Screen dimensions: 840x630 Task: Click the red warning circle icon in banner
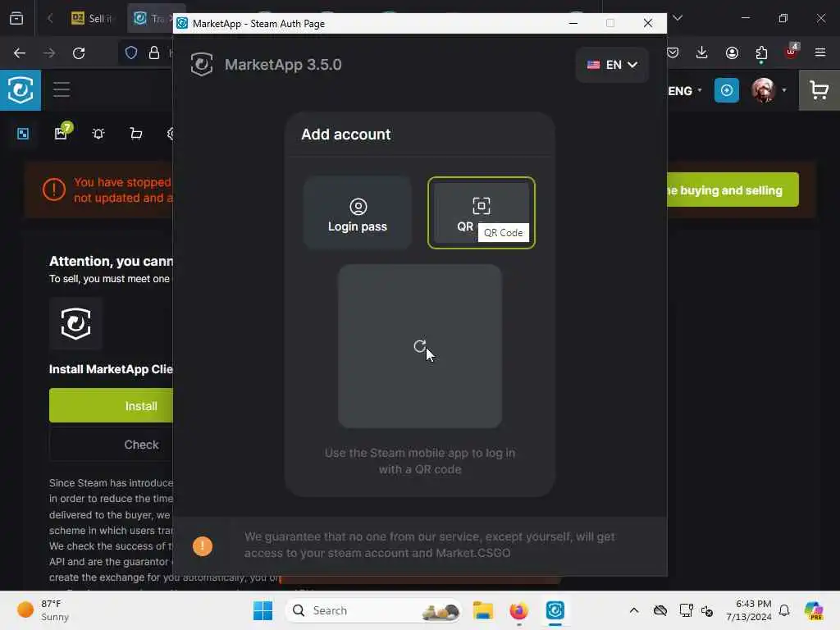[54, 189]
